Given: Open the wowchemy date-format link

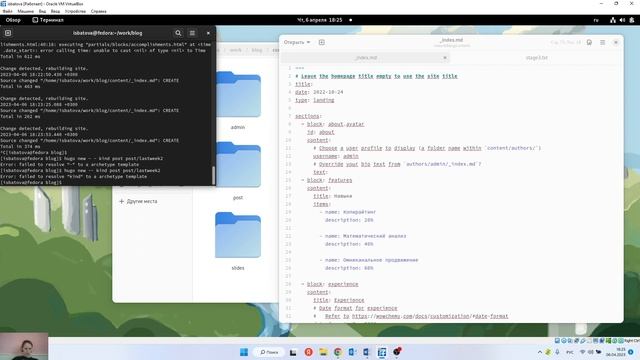Looking at the screenshot, I should (x=430, y=316).
